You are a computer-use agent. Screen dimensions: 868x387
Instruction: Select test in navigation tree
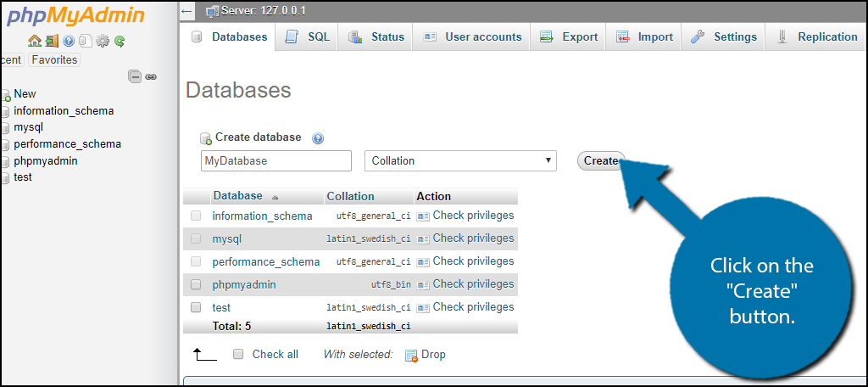pyautogui.click(x=23, y=177)
